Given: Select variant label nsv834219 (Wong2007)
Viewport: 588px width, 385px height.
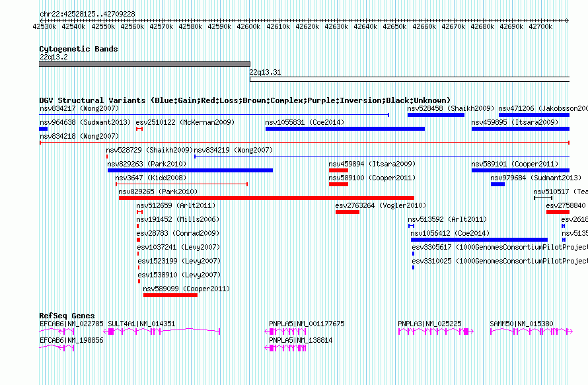Looking at the screenshot, I should coord(233,150).
